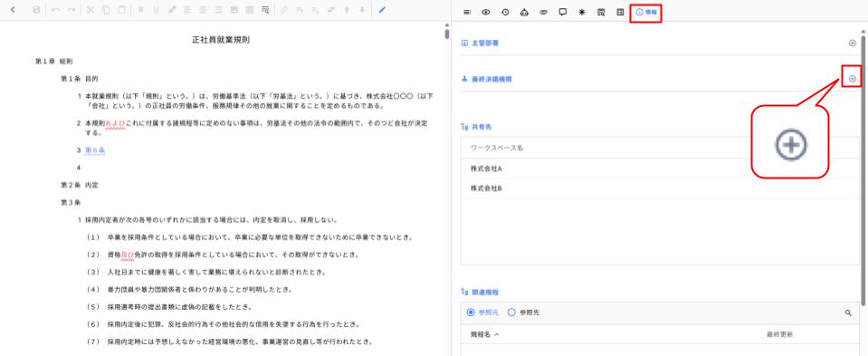Open the link chain panel icon
This screenshot has width=868, height=356.
coord(544,12)
